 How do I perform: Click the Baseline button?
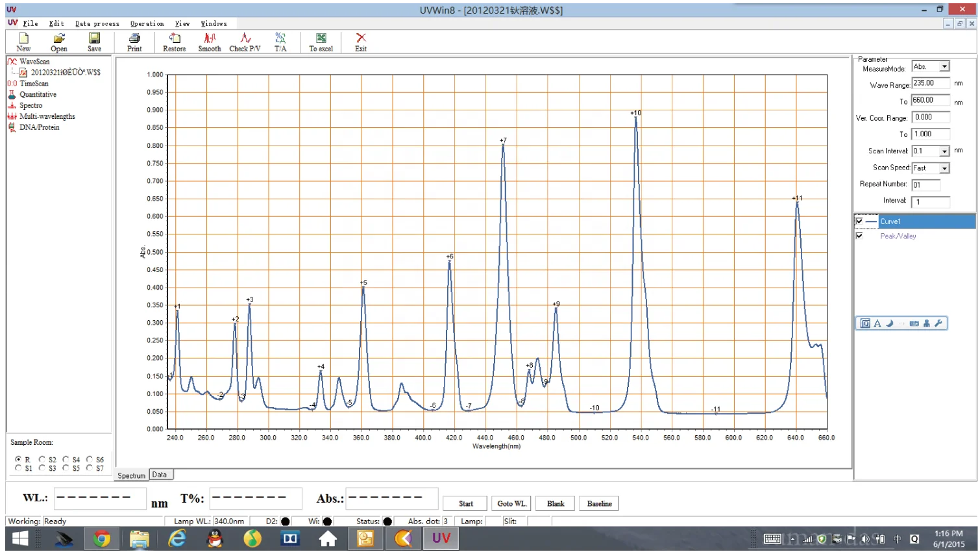tap(600, 504)
